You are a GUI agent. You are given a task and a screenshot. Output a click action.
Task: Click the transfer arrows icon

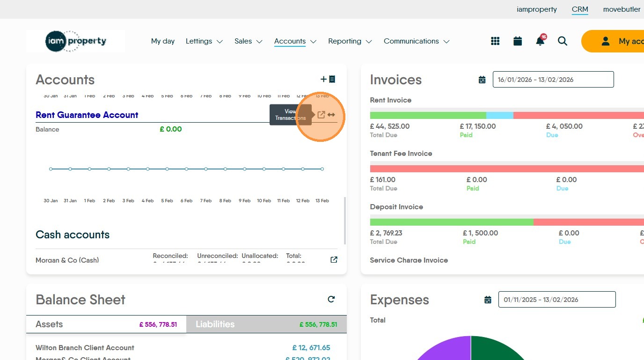pyautogui.click(x=331, y=115)
